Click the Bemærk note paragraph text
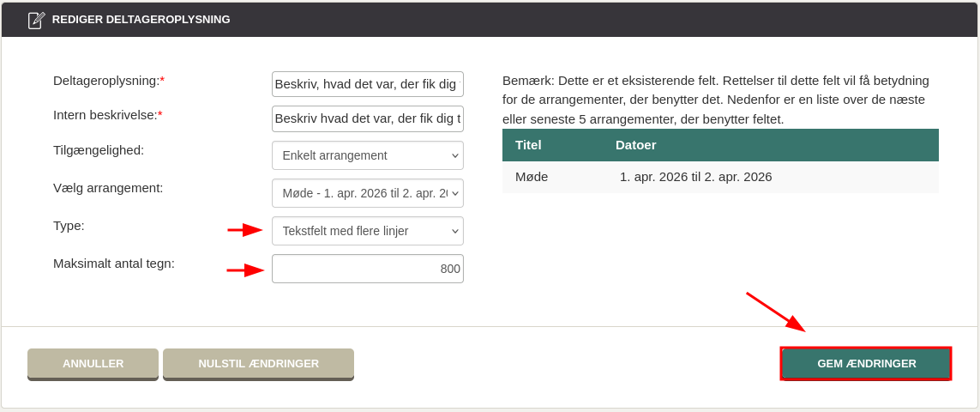This screenshot has height=412, width=980. tap(716, 100)
